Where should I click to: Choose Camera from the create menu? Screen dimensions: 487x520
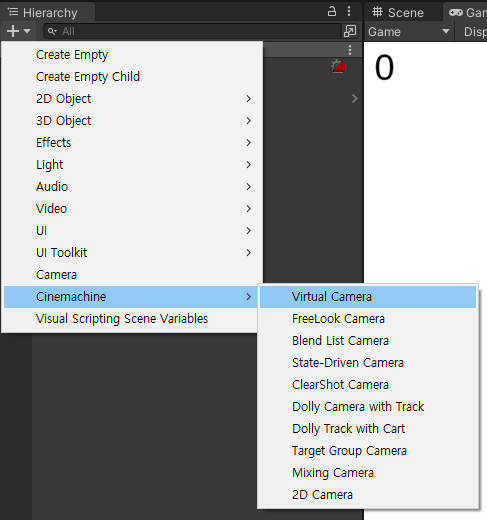coord(132,275)
